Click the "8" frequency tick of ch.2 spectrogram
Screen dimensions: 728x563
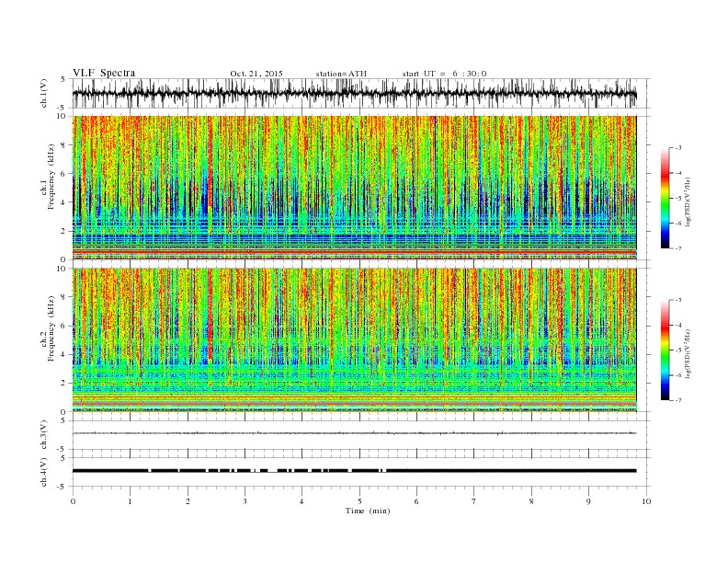click(x=64, y=297)
